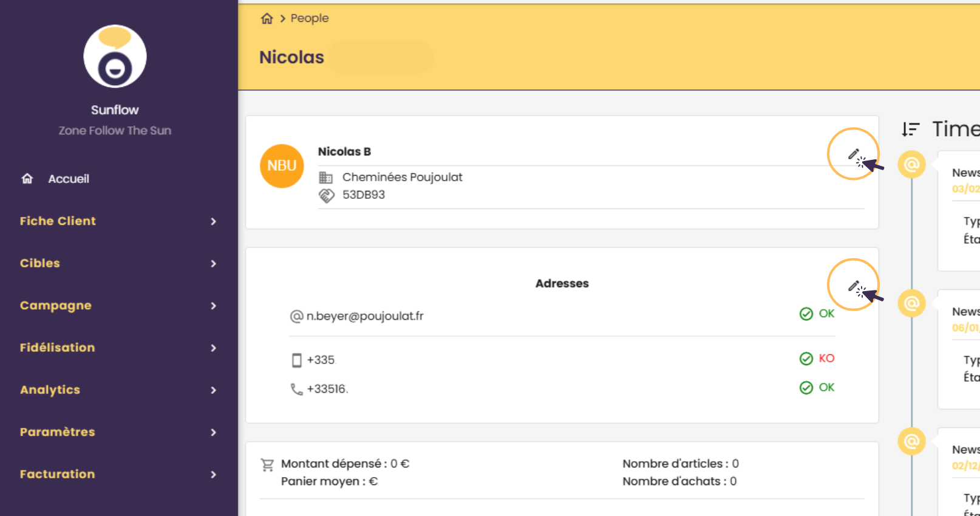Click the second timeline email marker 06/01

[x=912, y=303]
